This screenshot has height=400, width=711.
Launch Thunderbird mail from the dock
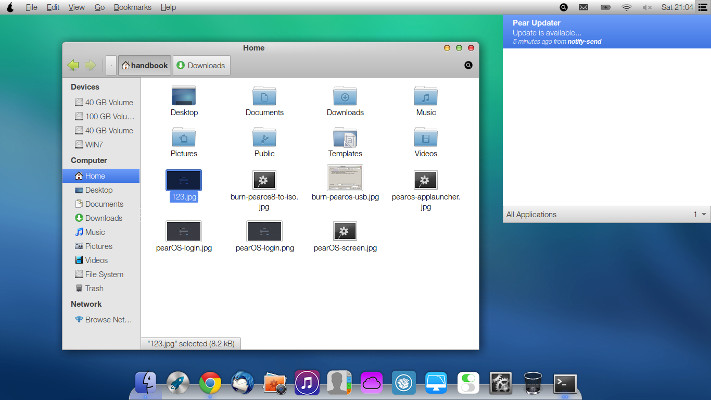pyautogui.click(x=242, y=382)
